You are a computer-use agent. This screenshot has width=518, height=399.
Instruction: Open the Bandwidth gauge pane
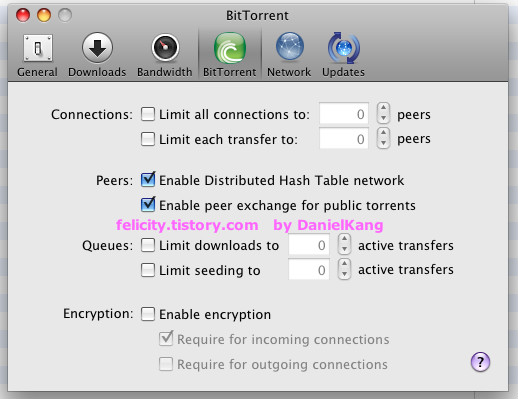tap(165, 55)
